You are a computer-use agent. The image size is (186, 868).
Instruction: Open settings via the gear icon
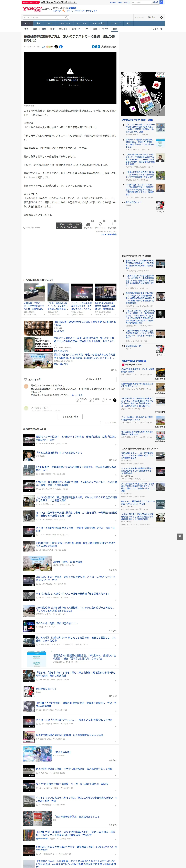point(161,17)
